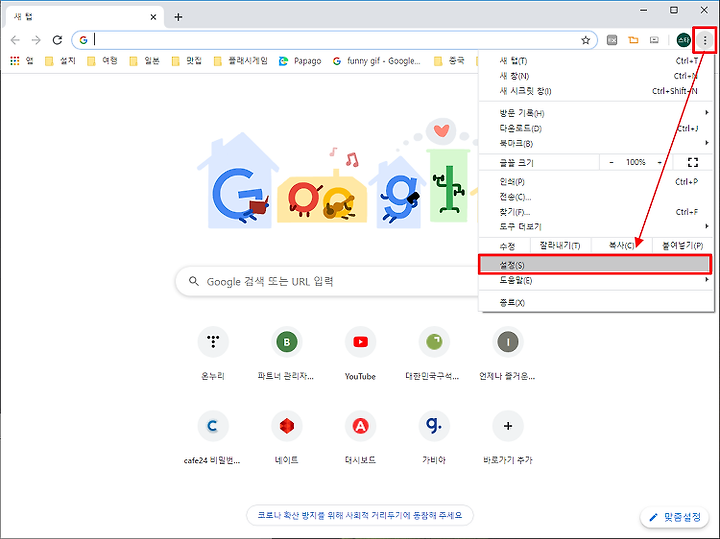The image size is (720, 539).
Task: Open the 가비아 shortcut tile
Action: pyautogui.click(x=434, y=438)
